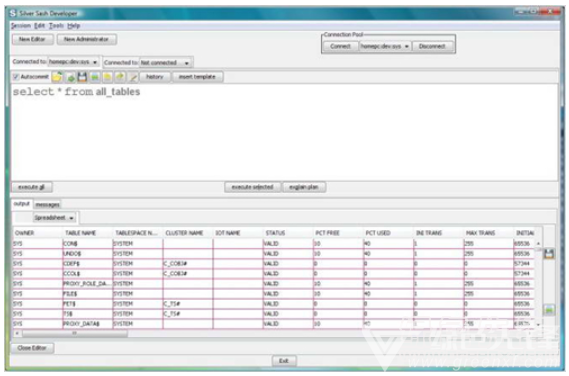This screenshot has width=569, height=376.
Task: Toggle the Autocommit checkbox
Action: (16, 77)
